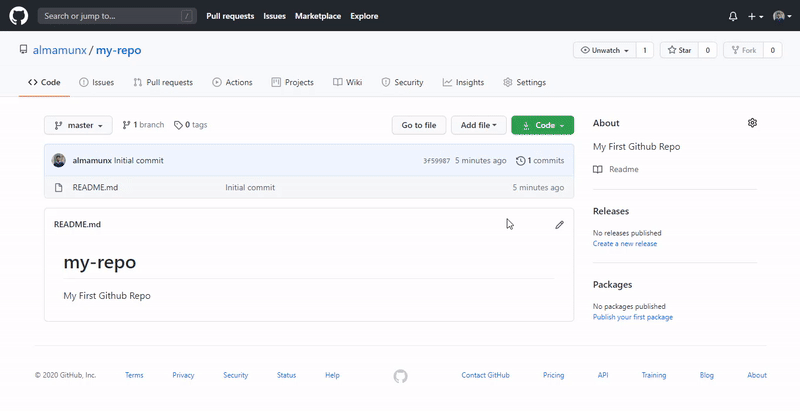
Task: Open Issues in top navigation bar
Action: pyautogui.click(x=274, y=16)
